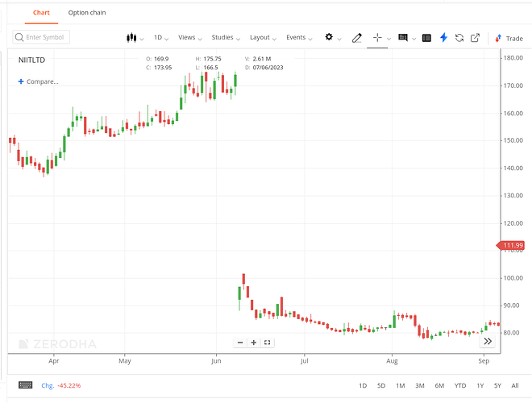The width and height of the screenshot is (532, 403).
Task: Toggle full screen chart view
Action: pos(268,343)
